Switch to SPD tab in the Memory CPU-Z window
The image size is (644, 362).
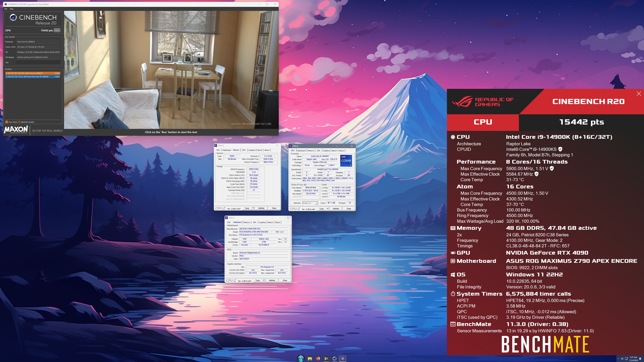coord(244,150)
